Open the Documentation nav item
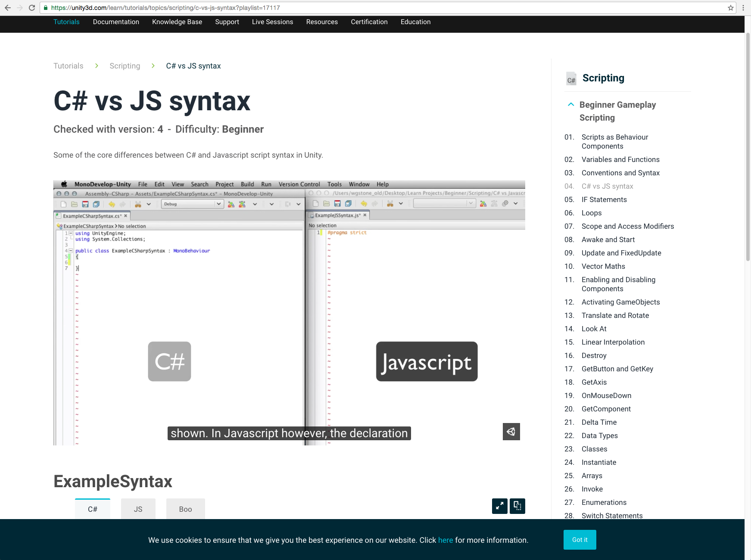 (116, 22)
